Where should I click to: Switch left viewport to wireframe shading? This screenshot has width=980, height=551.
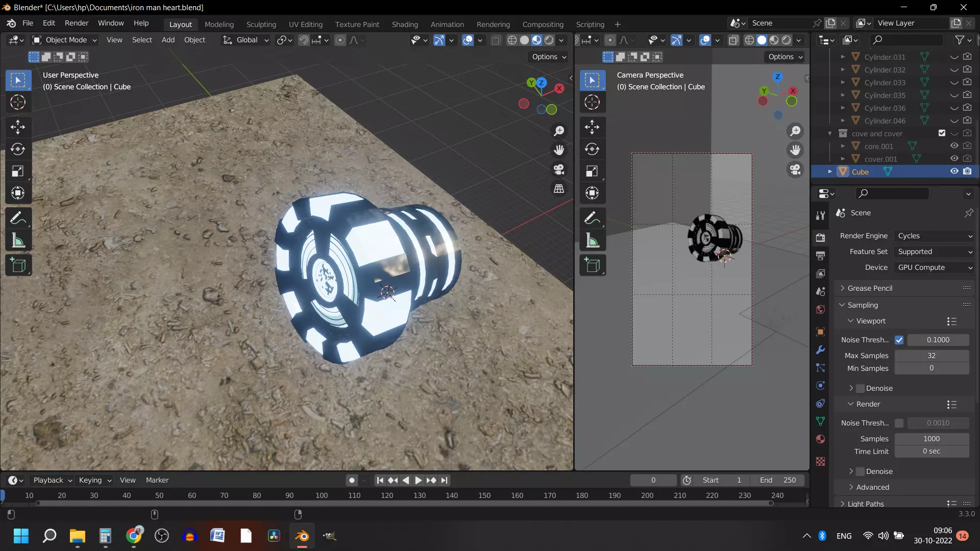click(x=512, y=40)
